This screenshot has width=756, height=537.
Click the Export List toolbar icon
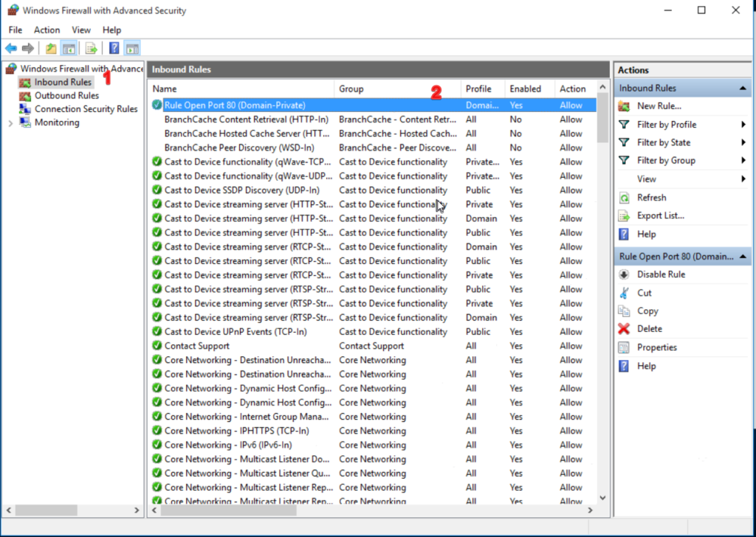[x=91, y=48]
